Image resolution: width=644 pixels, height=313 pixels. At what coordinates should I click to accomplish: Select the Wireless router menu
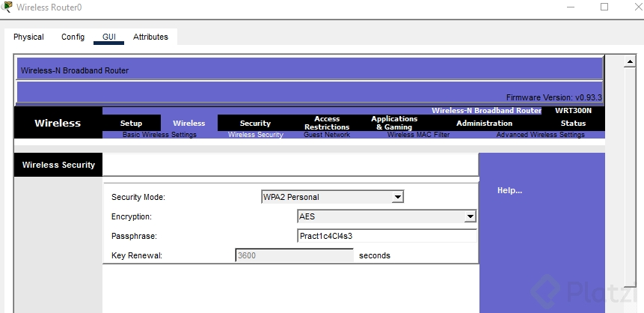189,123
